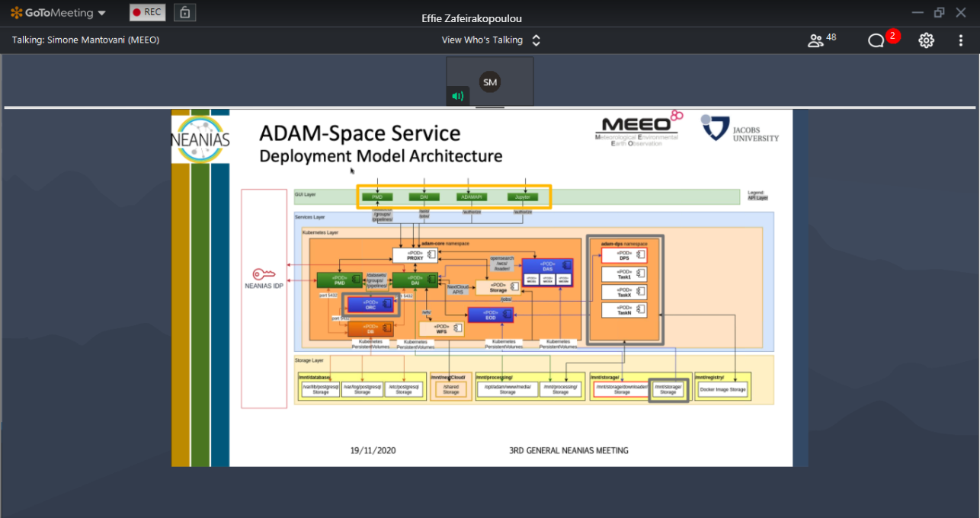
Task: Click the '/var/lib/postgresql Storage' box
Action: [x=320, y=389]
